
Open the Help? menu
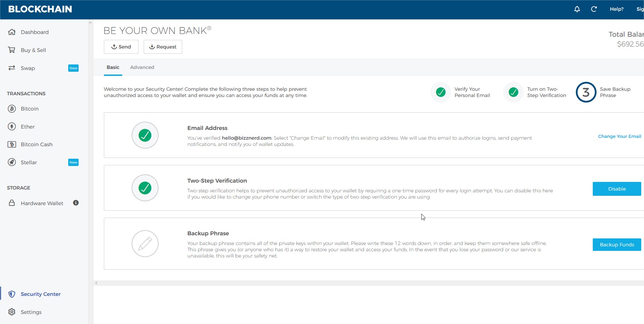[x=617, y=9]
